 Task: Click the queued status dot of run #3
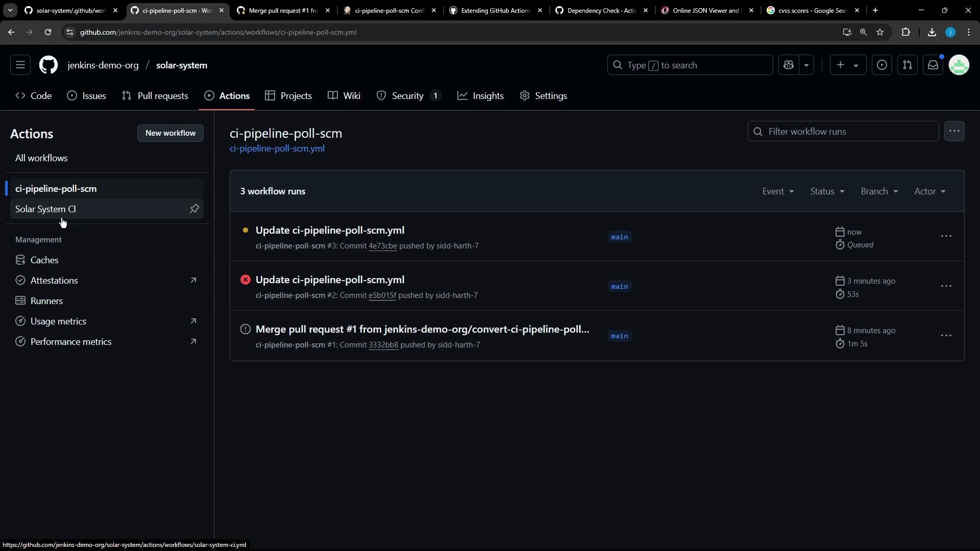point(246,230)
